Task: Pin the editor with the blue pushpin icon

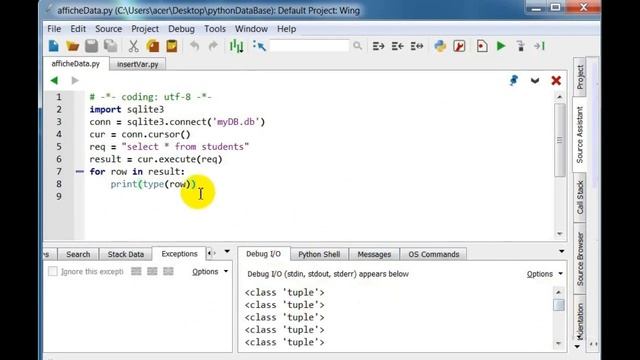Action: [x=514, y=80]
